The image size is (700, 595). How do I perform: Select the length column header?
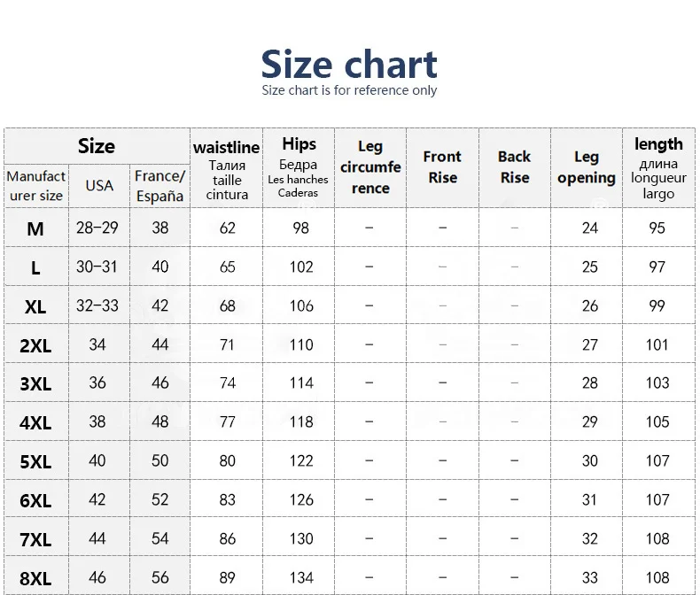coord(659,168)
